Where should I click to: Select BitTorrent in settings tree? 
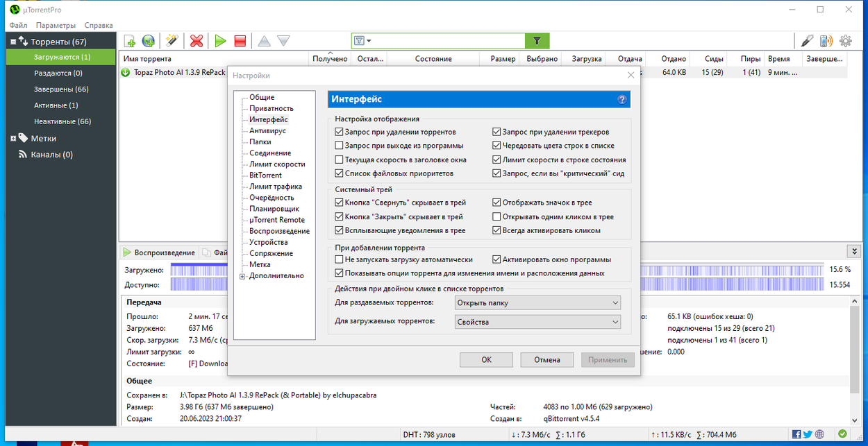(266, 175)
